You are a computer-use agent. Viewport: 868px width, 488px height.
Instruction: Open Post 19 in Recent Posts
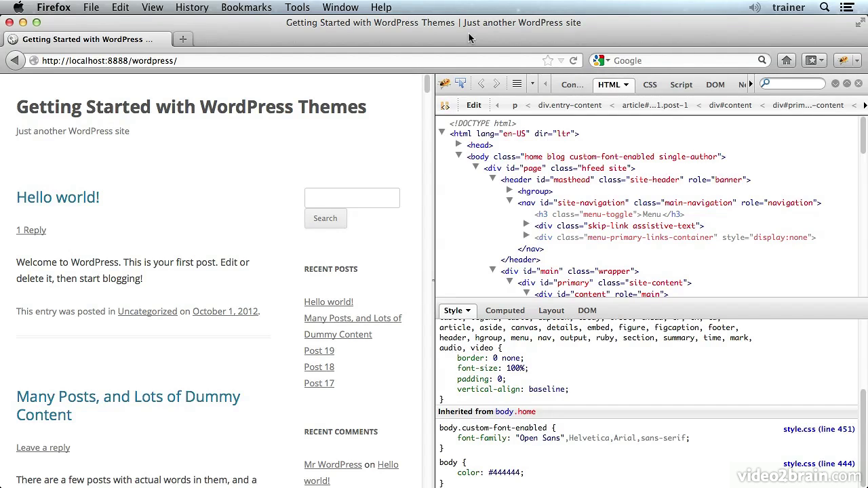point(319,351)
